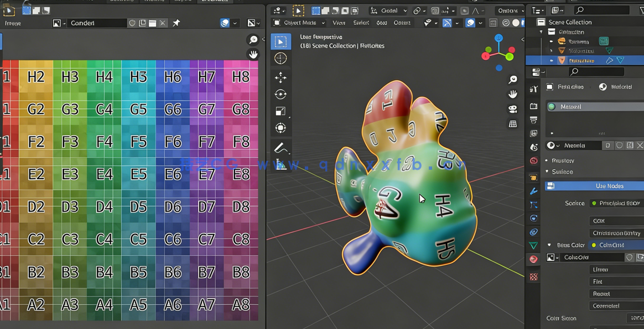The width and height of the screenshot is (644, 329).
Task: Open the View menu in the 3D viewport
Action: click(x=339, y=23)
